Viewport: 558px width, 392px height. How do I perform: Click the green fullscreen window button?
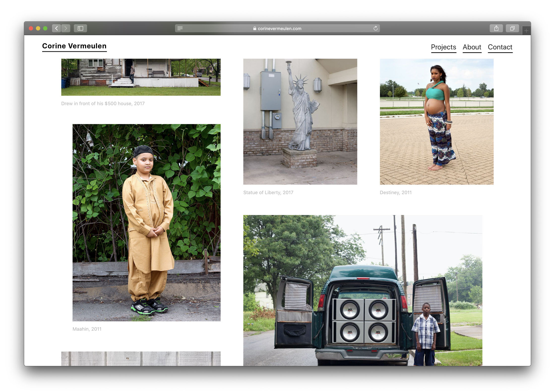click(x=45, y=28)
